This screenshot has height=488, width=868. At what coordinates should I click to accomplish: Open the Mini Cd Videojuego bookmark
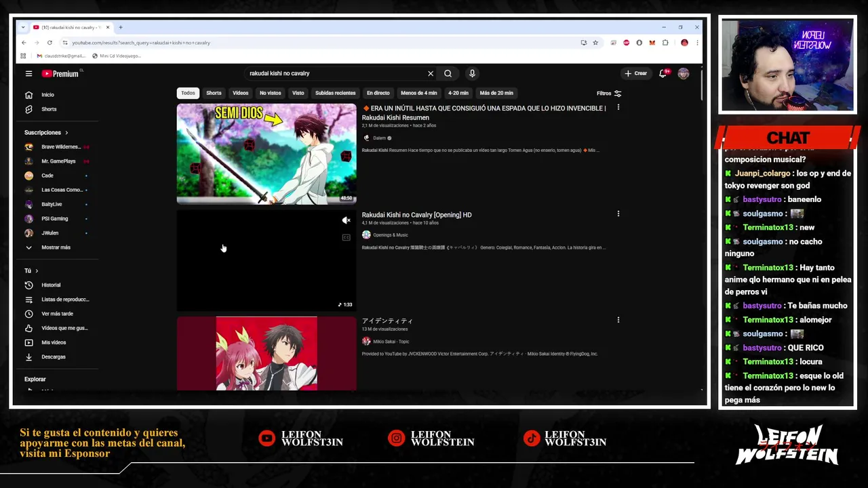pyautogui.click(x=116, y=56)
